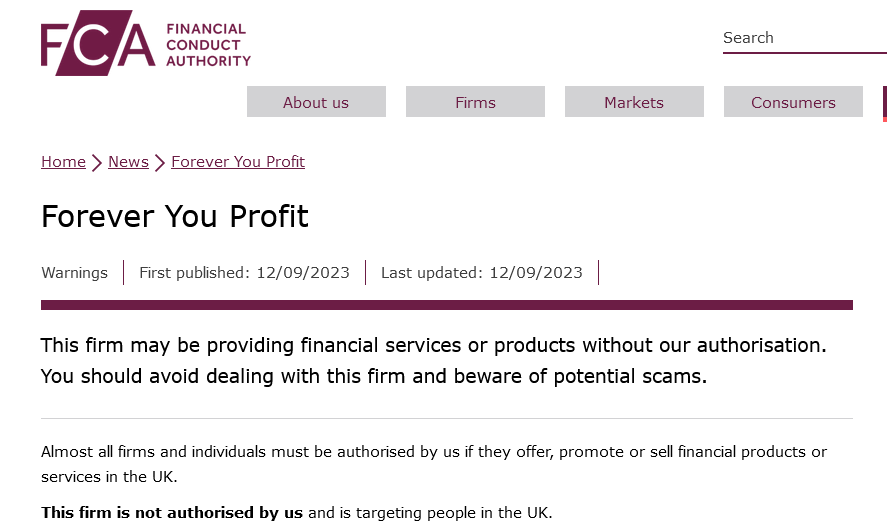Click the First published date text

coord(244,273)
